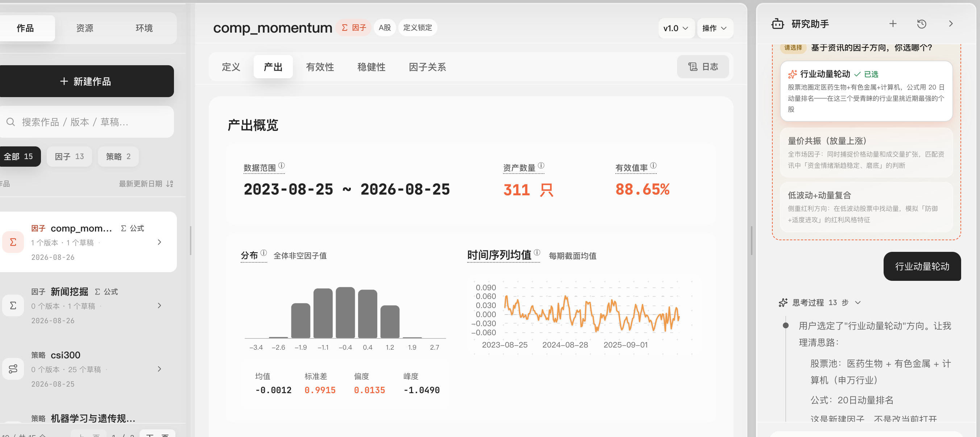Click the 偏度 value 0.0135
Screen dimensions: 980x437
369,390
